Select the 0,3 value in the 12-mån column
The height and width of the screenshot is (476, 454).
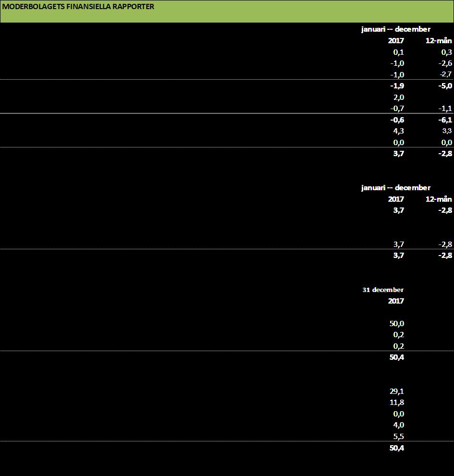(x=446, y=52)
